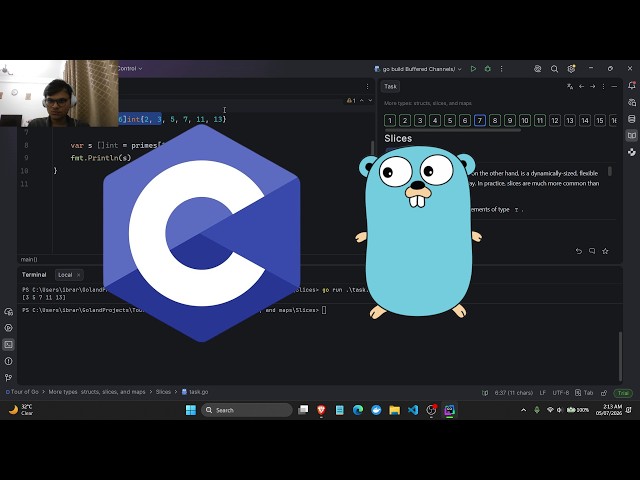
Task: Open the AI assistant icon in title bar
Action: pos(538,69)
